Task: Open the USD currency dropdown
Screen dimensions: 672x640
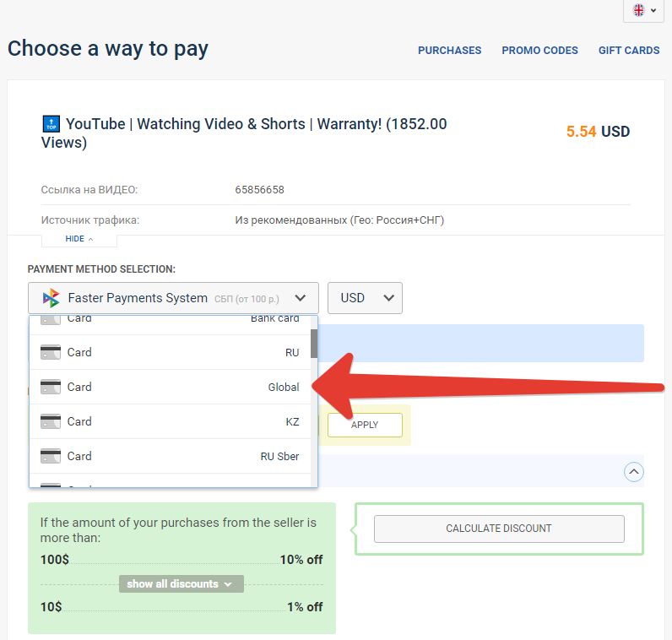Action: (365, 298)
